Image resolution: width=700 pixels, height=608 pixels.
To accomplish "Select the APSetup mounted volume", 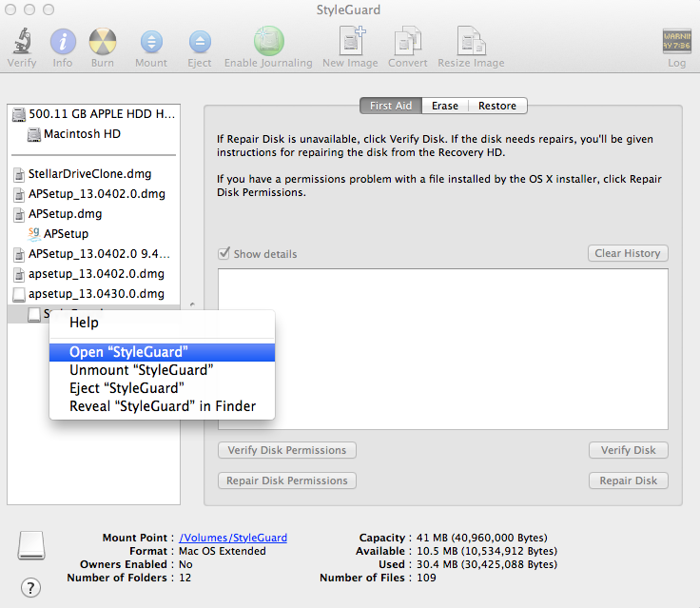I will (94, 234).
